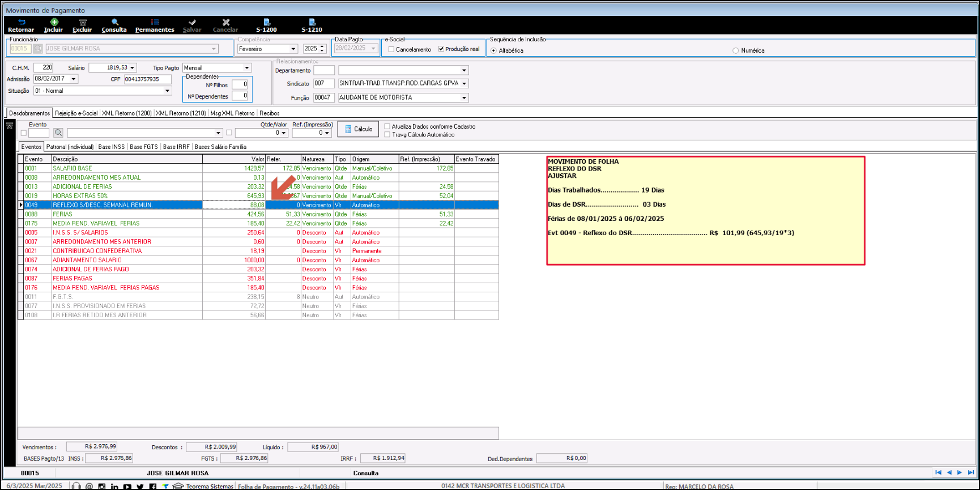Click the Natureza column header
Screen dimensions: 980x490
pos(317,159)
